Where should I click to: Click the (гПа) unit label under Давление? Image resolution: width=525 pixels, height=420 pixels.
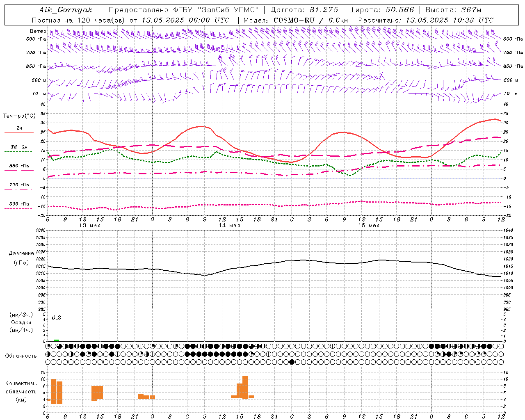tap(21, 263)
